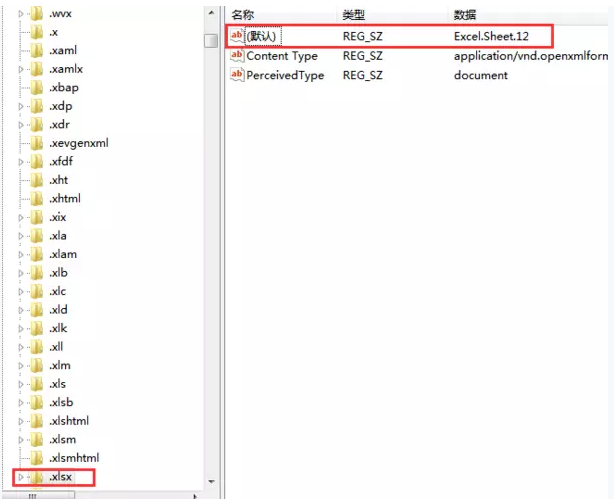Click the PerceivedType value icon
The height and width of the screenshot is (503, 614).
(237, 75)
